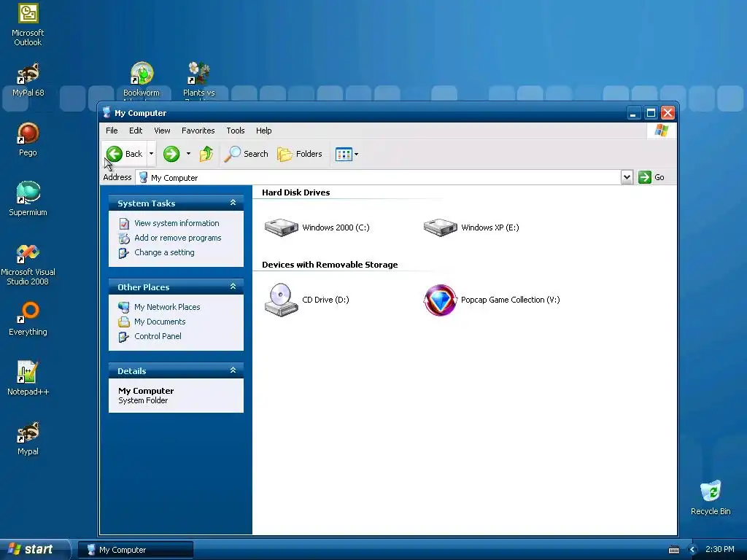Click the Windows flag logo in menu bar
747x560 pixels.
point(661,130)
